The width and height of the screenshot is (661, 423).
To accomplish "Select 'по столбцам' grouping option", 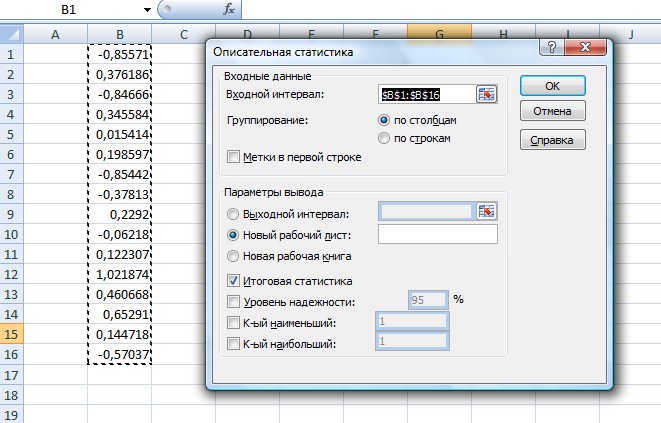I will point(384,120).
